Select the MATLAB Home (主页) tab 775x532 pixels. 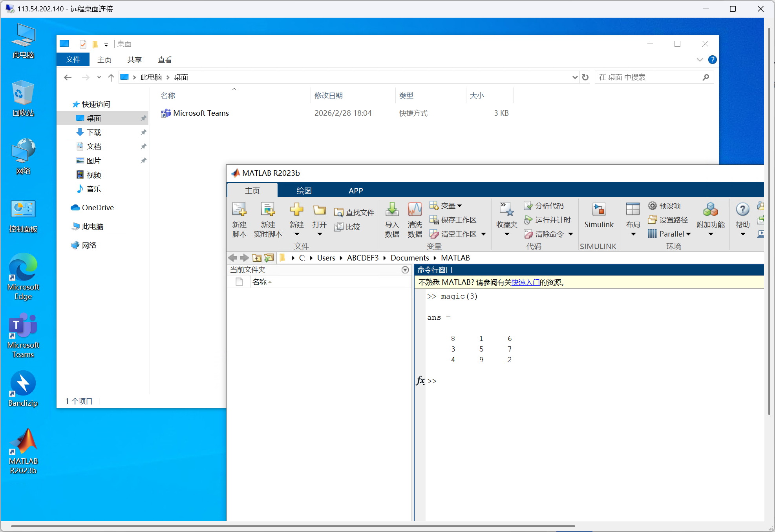pos(252,191)
